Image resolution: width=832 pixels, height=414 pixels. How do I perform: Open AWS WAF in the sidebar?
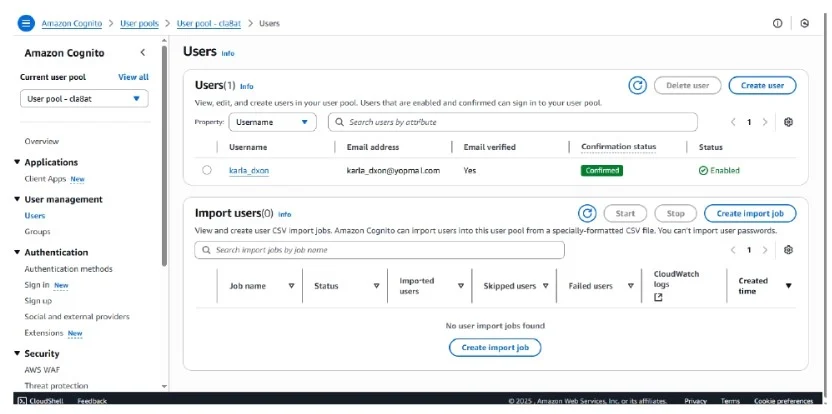42,370
